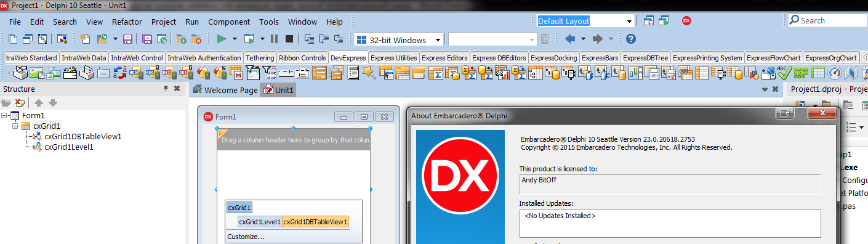Viewport: 868px width, 244px height.
Task: Close the Structure panel
Action: pyautogui.click(x=177, y=89)
